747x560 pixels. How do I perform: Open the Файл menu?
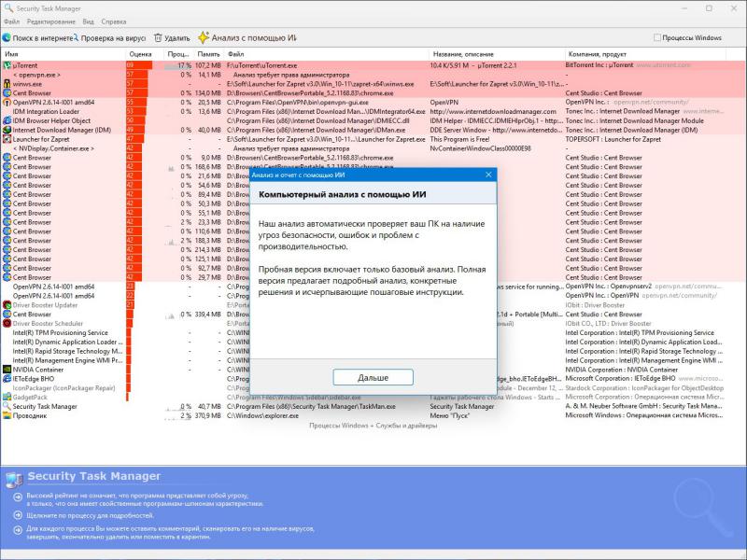(11, 21)
